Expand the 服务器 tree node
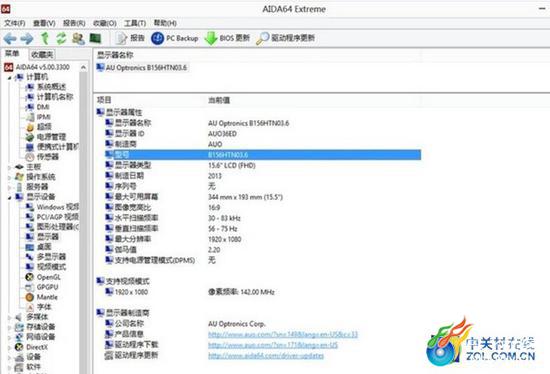Screen dimensions: 550x374 pyautogui.click(x=9, y=187)
